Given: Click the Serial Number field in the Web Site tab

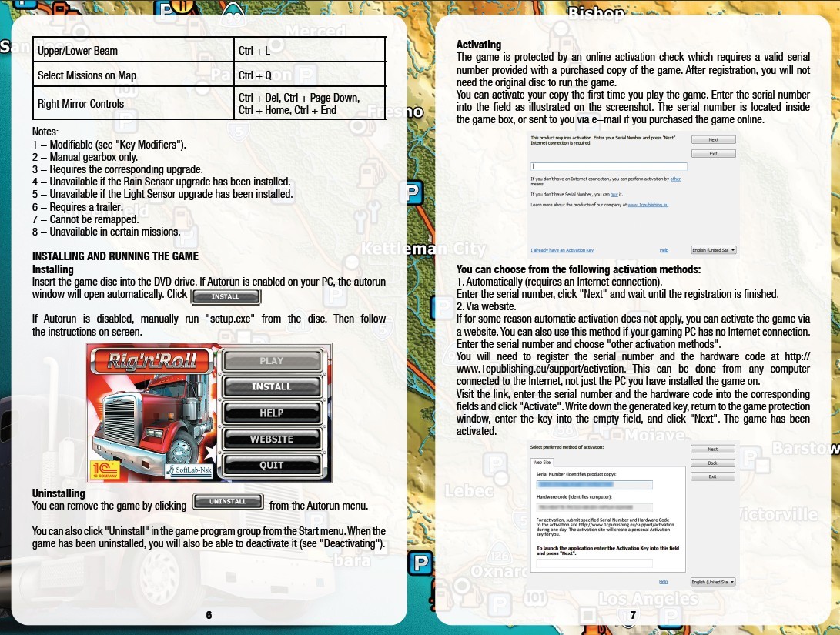Looking at the screenshot, I should pyautogui.click(x=594, y=485).
